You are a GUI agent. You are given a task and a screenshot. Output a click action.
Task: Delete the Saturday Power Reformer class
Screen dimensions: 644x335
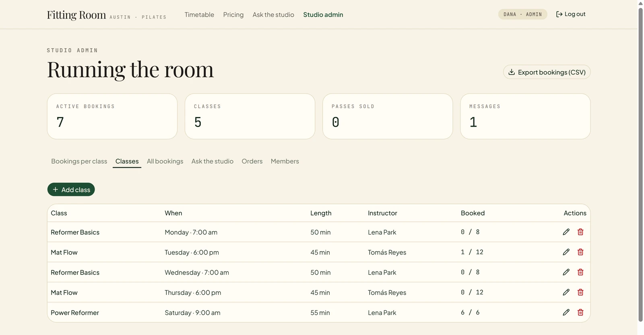click(580, 312)
